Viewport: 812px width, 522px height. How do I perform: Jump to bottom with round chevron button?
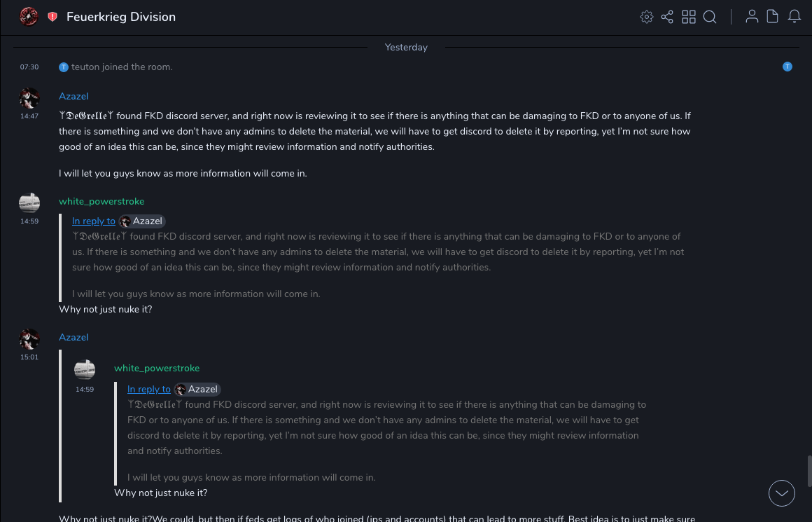click(x=782, y=493)
